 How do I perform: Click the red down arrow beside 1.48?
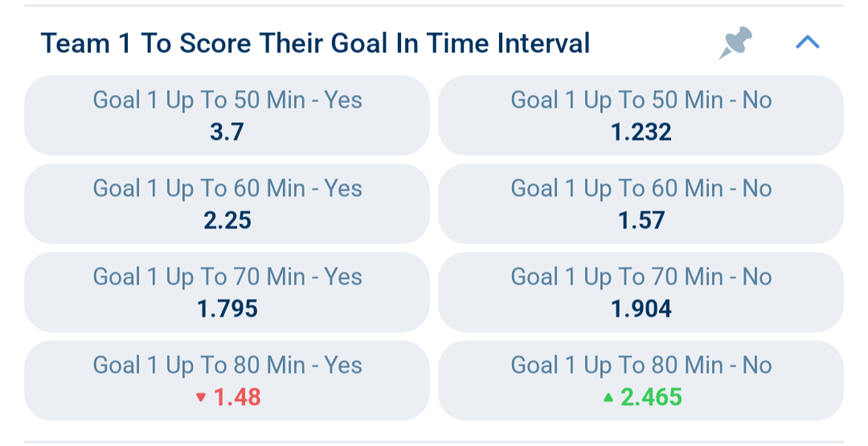tap(201, 397)
